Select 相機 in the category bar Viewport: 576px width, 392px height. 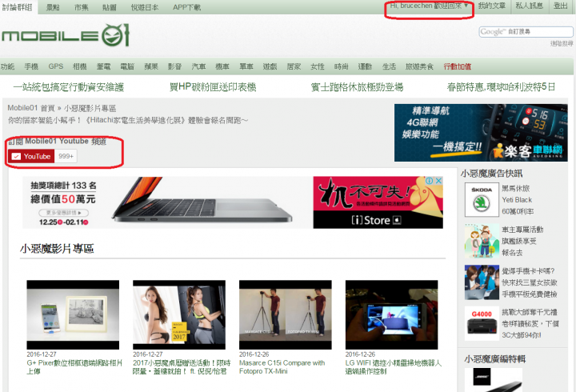point(80,66)
